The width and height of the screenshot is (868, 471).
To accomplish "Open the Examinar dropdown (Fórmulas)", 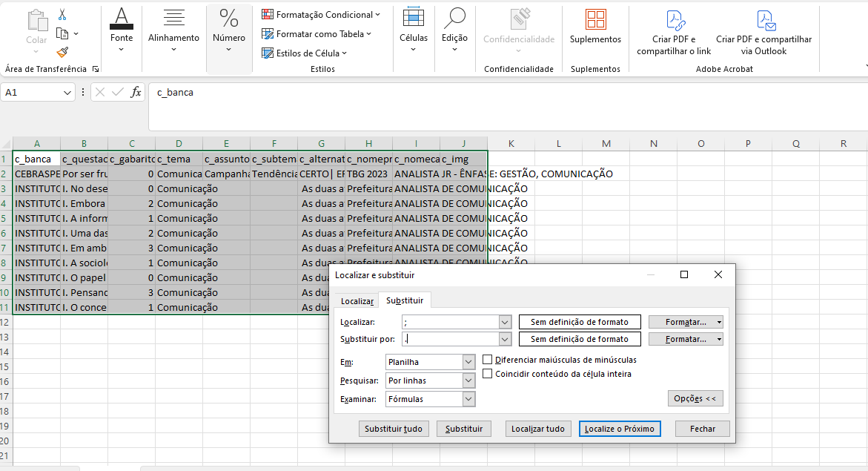I will (430, 399).
